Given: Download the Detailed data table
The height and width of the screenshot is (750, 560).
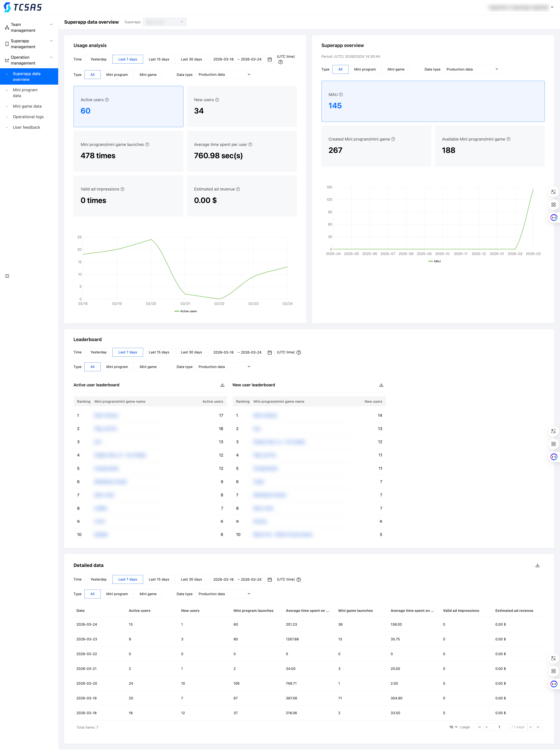Looking at the screenshot, I should [537, 565].
